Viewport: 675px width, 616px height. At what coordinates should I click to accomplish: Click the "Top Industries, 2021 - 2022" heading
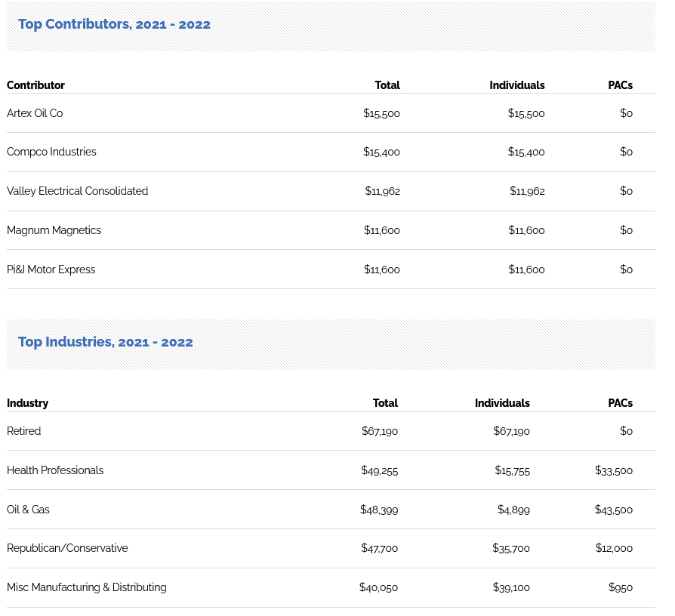coord(106,342)
